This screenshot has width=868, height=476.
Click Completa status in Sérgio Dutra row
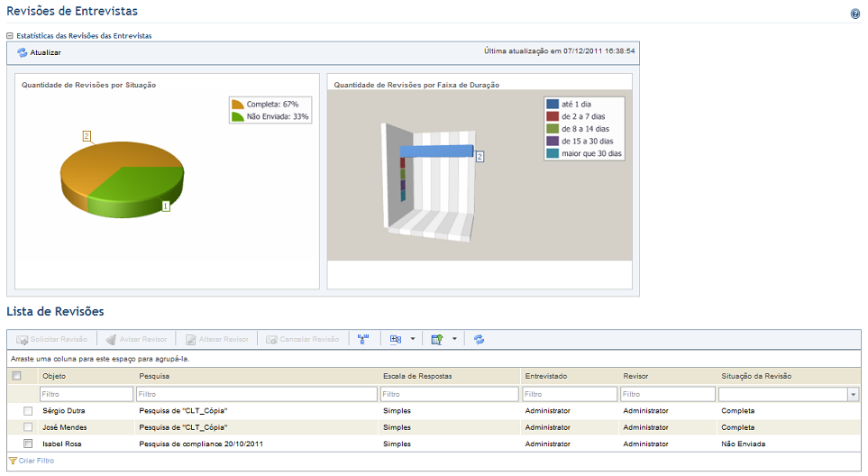(738, 411)
